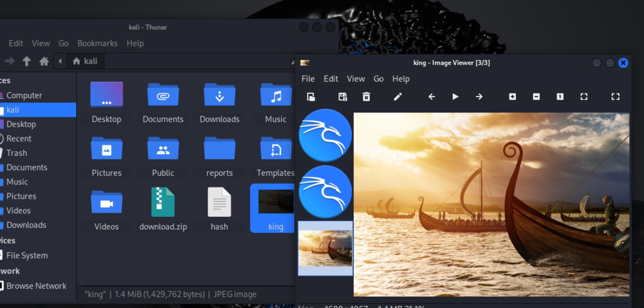Click the forward arrow in Thunar toolbar
The width and height of the screenshot is (644, 308).
pos(10,61)
